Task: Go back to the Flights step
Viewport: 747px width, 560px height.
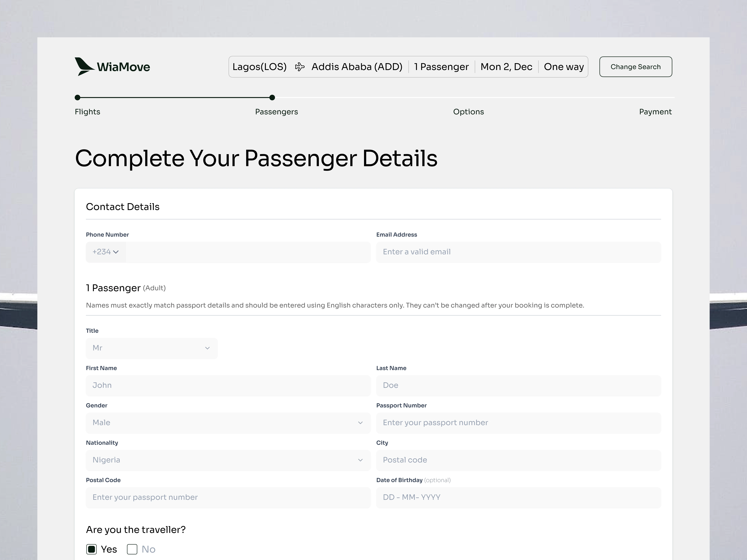Action: [87, 112]
